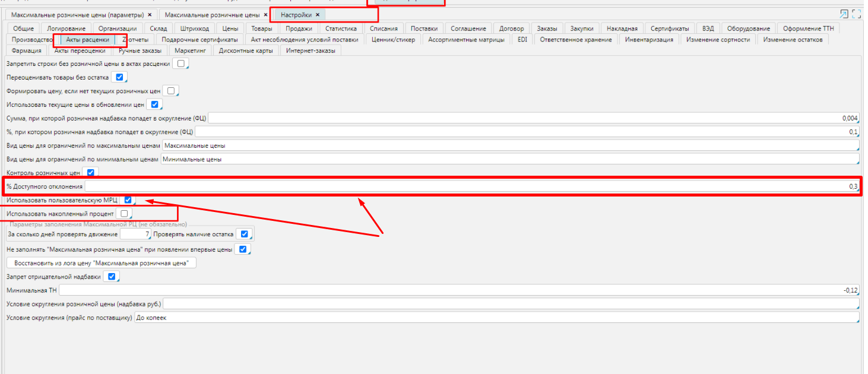Open the form in a separate window
Viewport: 868px width, 374px height.
[x=844, y=14]
